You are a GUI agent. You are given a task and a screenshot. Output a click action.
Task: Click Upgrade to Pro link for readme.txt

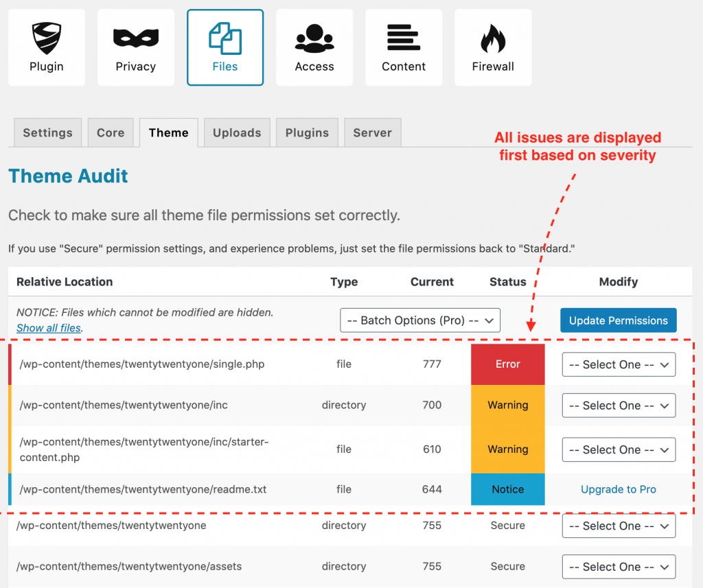(x=619, y=489)
